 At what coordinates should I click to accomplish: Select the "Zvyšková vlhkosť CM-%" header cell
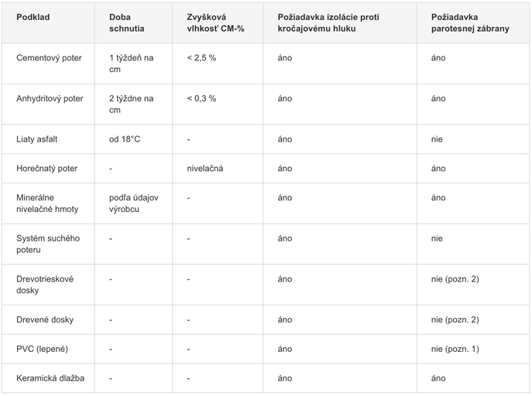215,23
